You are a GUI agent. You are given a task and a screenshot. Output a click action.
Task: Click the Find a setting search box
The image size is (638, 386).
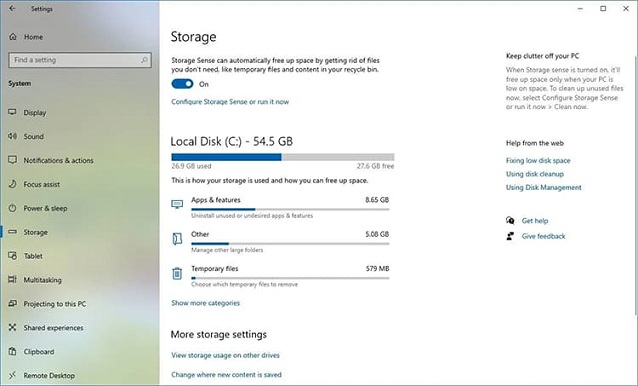tap(80, 60)
